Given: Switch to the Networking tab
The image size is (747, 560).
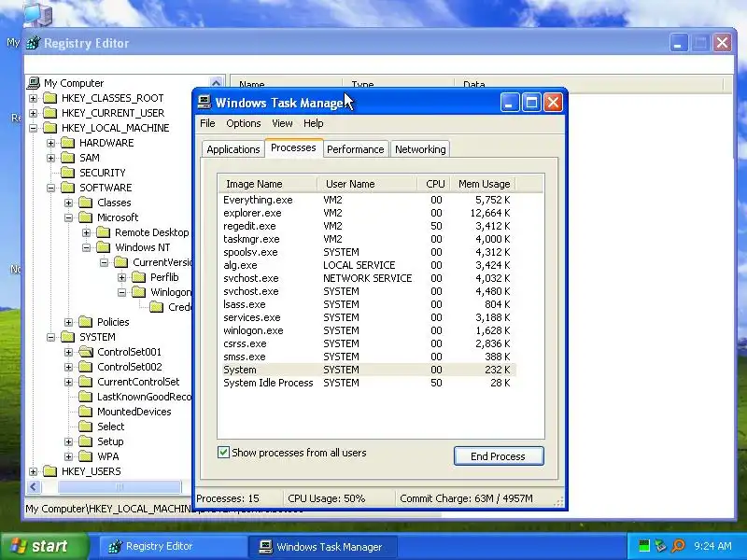Looking at the screenshot, I should click(x=420, y=149).
